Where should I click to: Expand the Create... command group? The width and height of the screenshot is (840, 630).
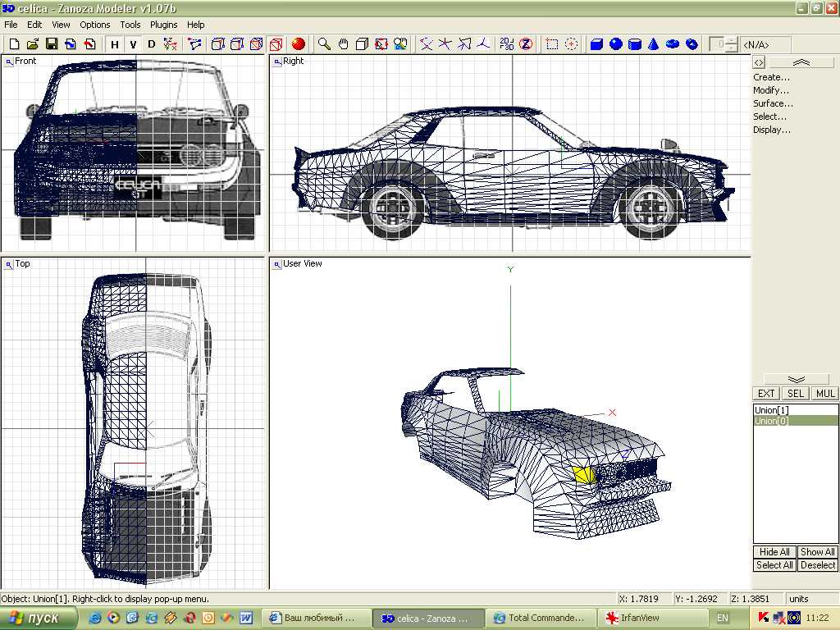pos(772,77)
